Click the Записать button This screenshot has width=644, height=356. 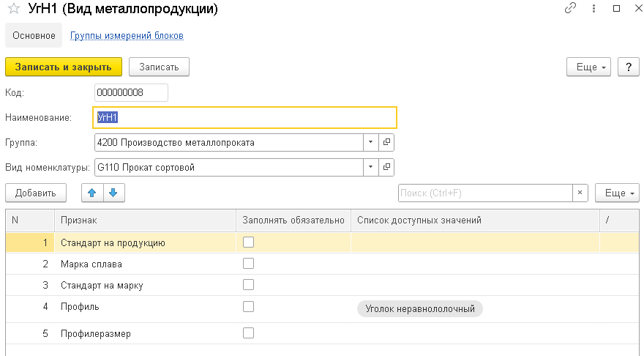(159, 67)
